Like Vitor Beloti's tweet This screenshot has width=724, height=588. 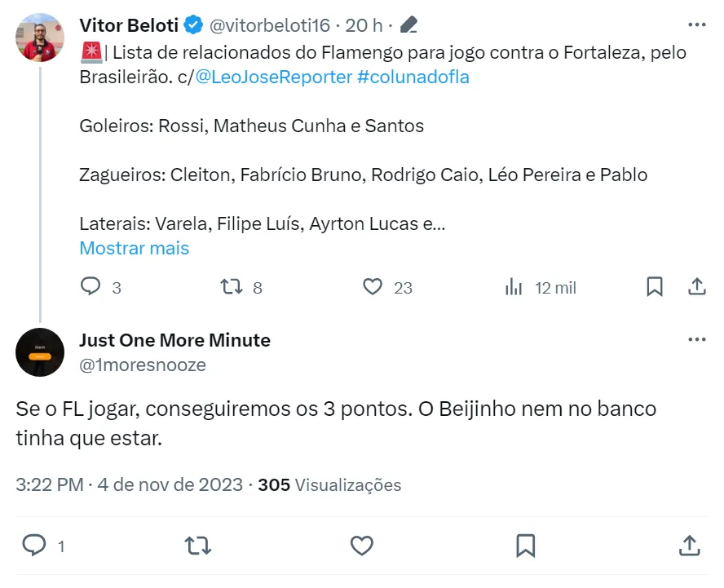click(373, 287)
